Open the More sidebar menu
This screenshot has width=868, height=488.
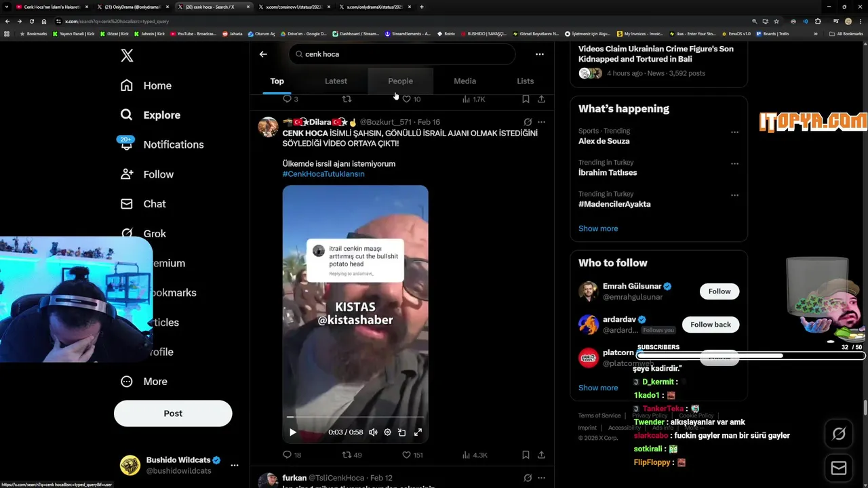[144, 382]
